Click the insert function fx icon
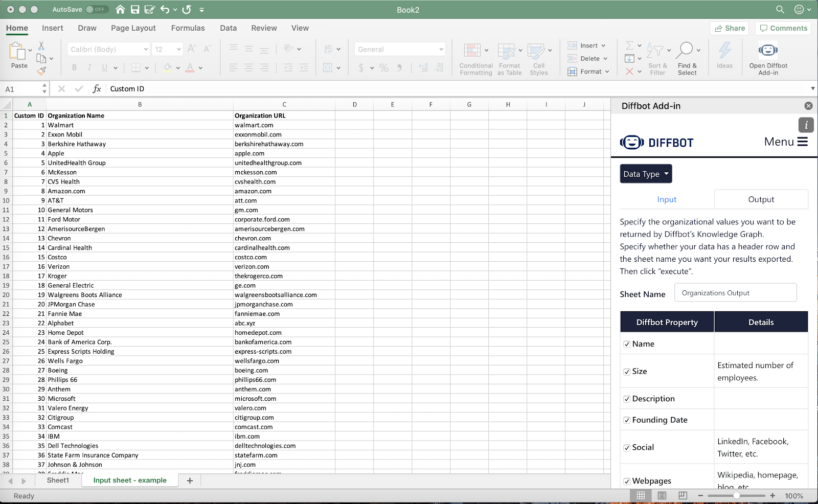 (97, 88)
